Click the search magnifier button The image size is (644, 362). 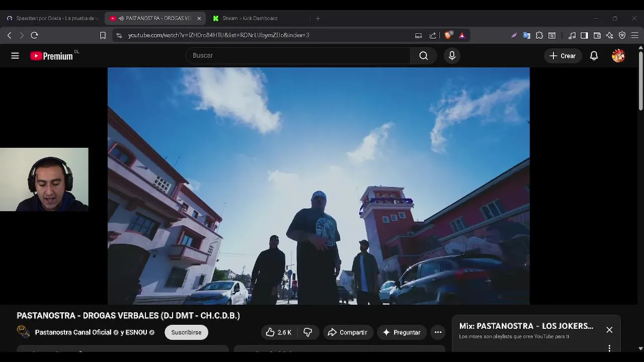point(424,56)
